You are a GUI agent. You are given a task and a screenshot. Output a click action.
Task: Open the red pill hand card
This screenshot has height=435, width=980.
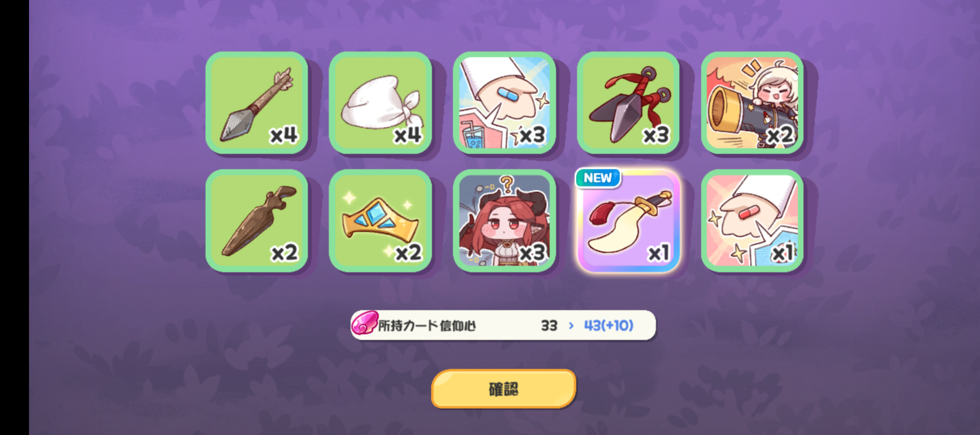752,221
